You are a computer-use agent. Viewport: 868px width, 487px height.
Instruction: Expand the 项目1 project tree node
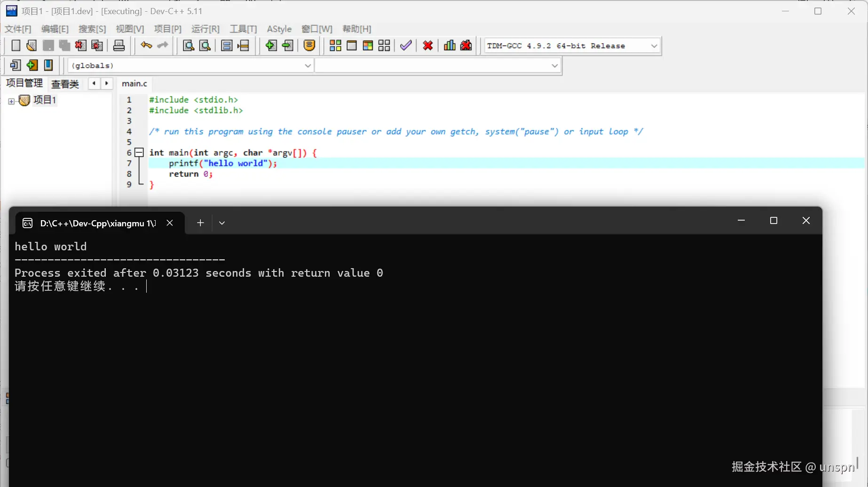(11, 101)
